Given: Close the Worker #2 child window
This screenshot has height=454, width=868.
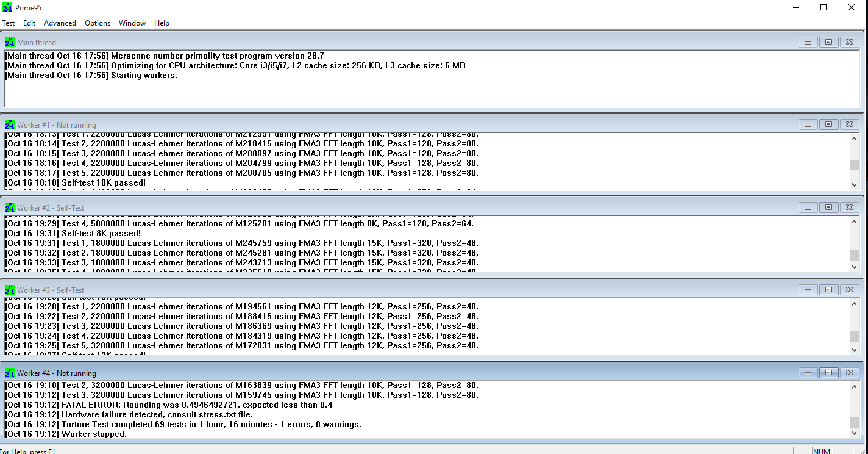Looking at the screenshot, I should tap(849, 207).
